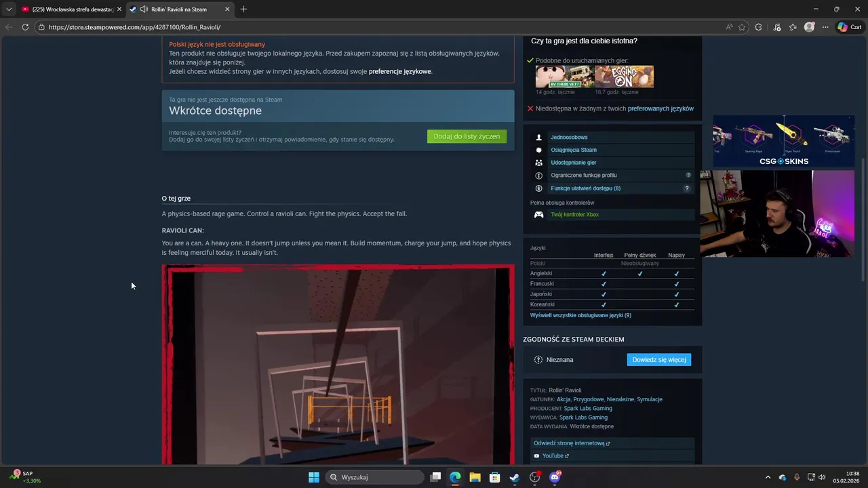This screenshot has height=488, width=868.
Task: Open the Przygodowe genre link
Action: (589, 399)
